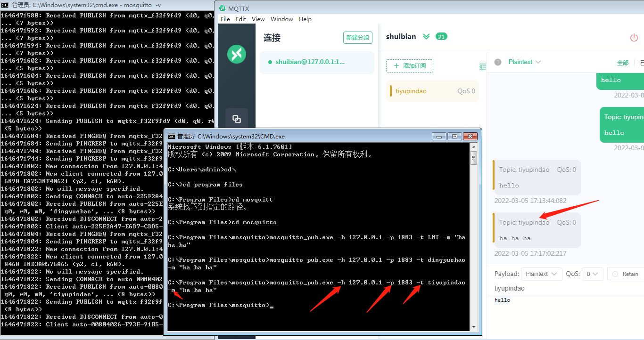Viewport: 644px width, 340px height.
Task: Open the View menu in MQTTX
Action: (258, 19)
